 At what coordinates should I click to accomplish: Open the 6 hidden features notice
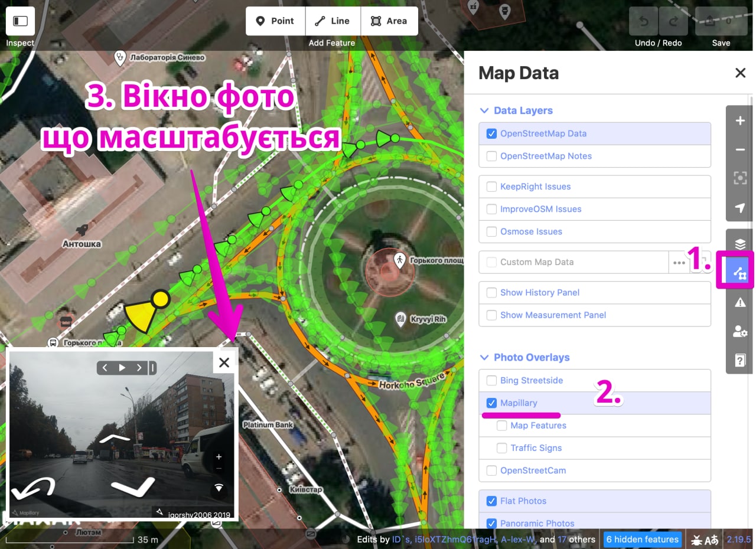pos(643,539)
